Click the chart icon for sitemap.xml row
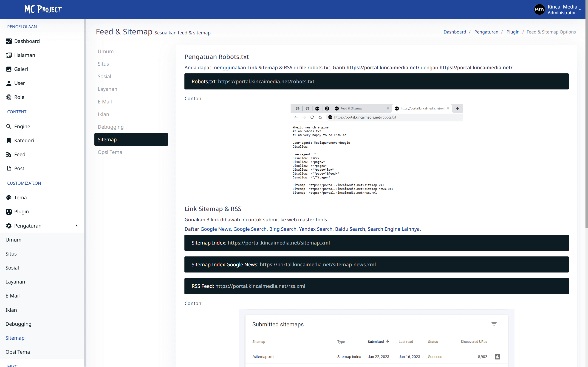Viewport: 588px width, 367px height. (x=497, y=356)
